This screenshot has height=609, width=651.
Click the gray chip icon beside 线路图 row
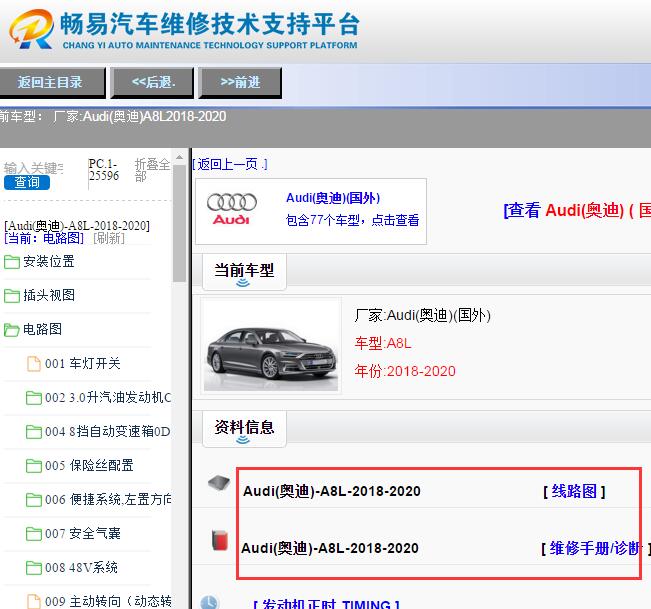click(x=219, y=484)
